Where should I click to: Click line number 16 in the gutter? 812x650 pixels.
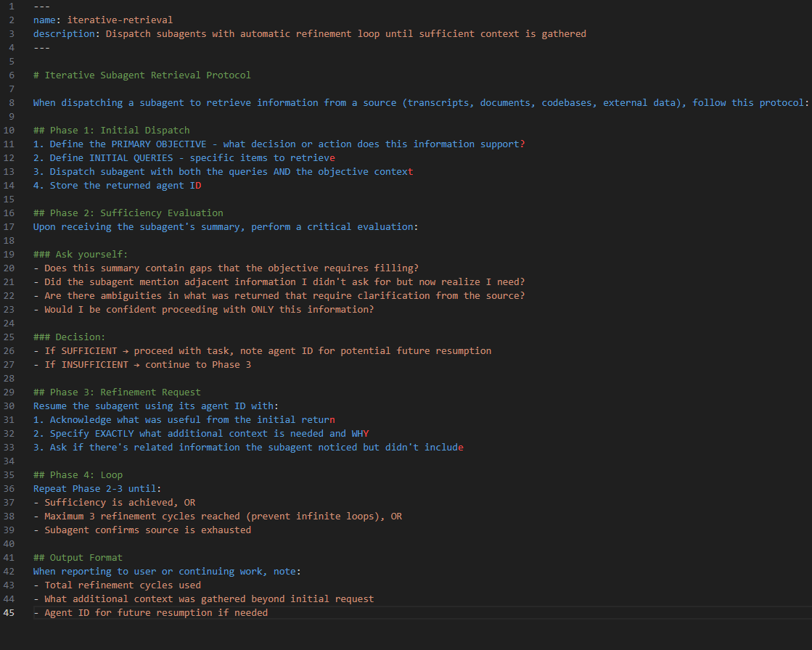pos(9,213)
